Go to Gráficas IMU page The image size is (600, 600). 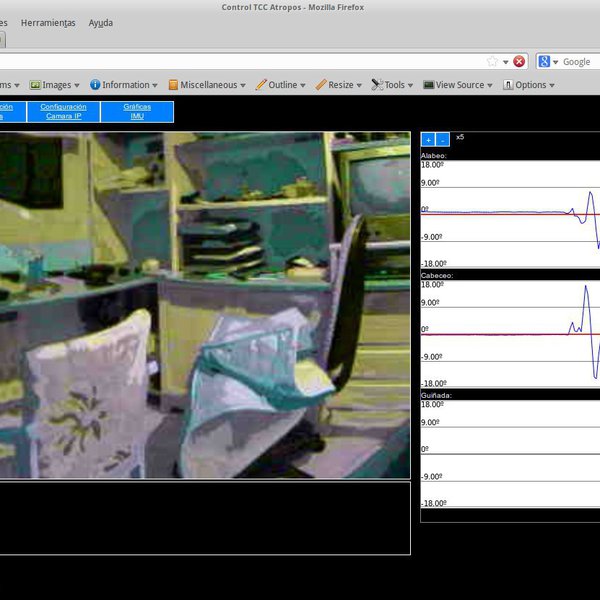click(137, 111)
